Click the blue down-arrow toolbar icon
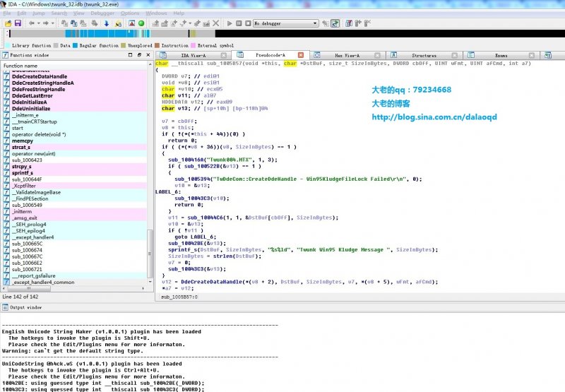Image resolution: width=565 pixels, height=392 pixels. click(107, 23)
